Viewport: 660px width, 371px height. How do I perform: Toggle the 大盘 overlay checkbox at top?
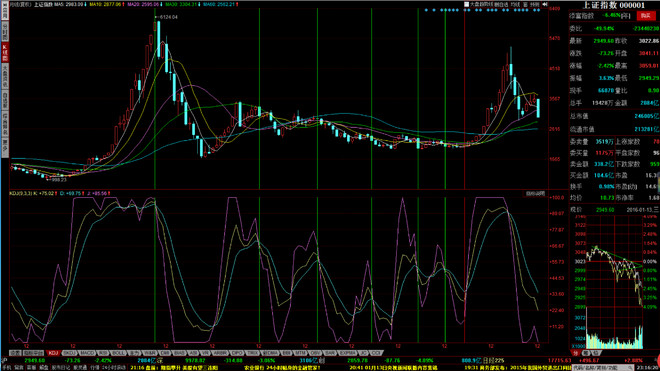(x=466, y=4)
